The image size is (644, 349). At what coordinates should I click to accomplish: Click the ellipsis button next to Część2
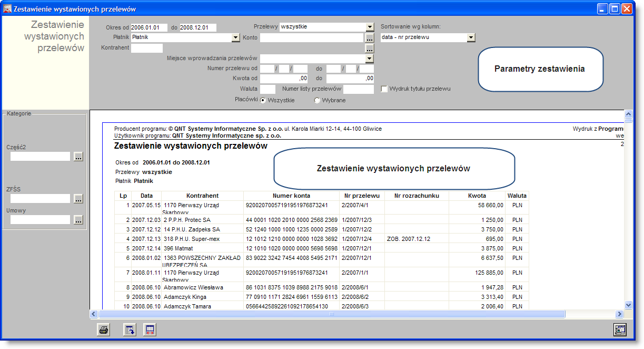click(78, 157)
